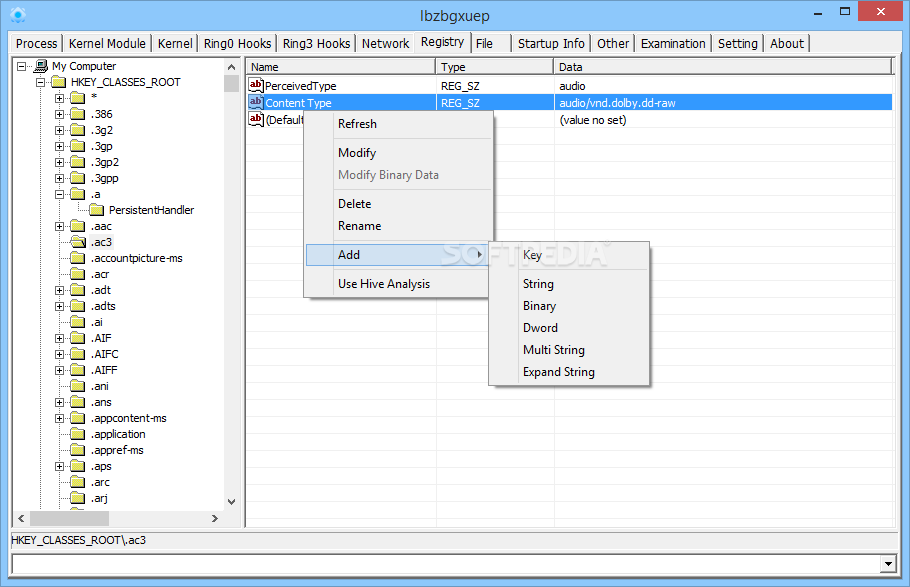The image size is (910, 587).
Task: Click the .arj folder icon
Action: 78,498
